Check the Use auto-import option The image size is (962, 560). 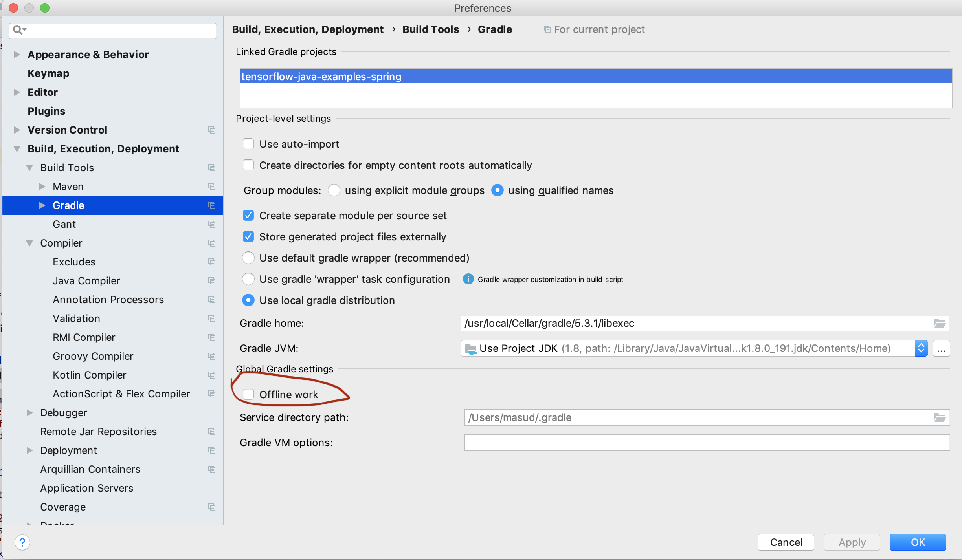[248, 144]
